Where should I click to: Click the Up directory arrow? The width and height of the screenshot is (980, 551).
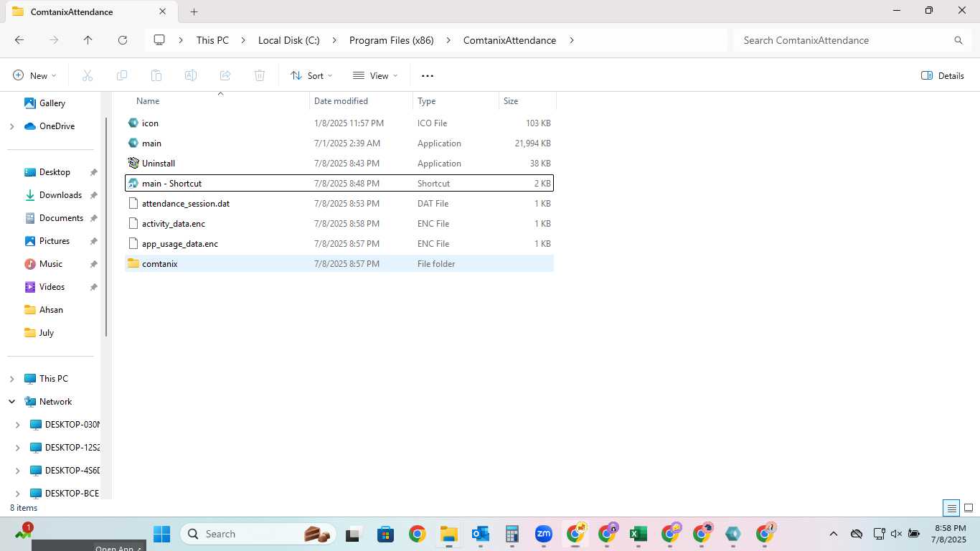[x=88, y=40]
